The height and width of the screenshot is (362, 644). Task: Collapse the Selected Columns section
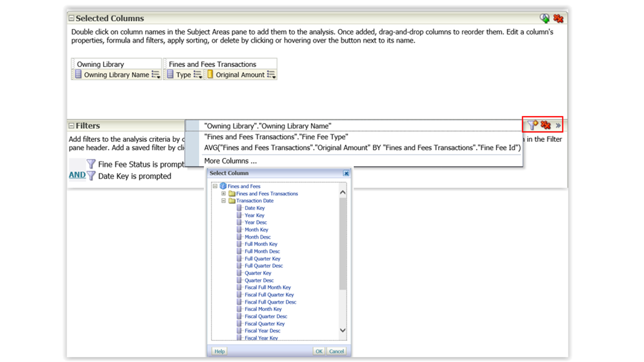click(71, 18)
